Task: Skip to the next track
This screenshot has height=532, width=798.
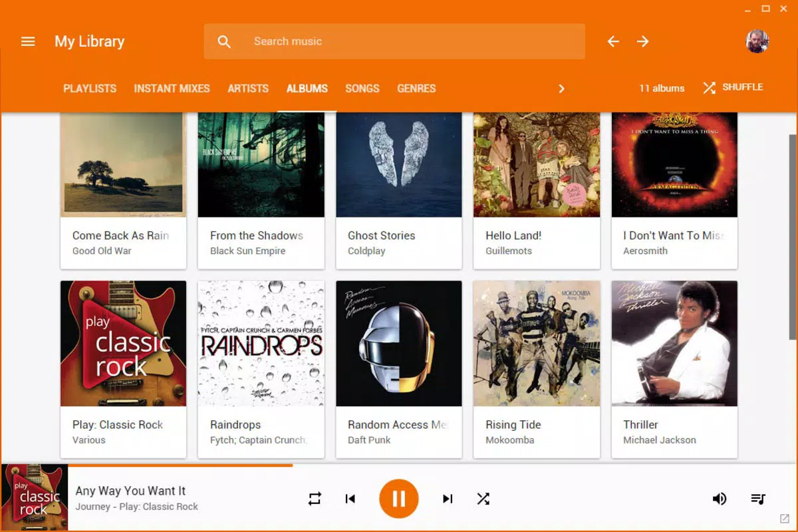Action: click(448, 499)
